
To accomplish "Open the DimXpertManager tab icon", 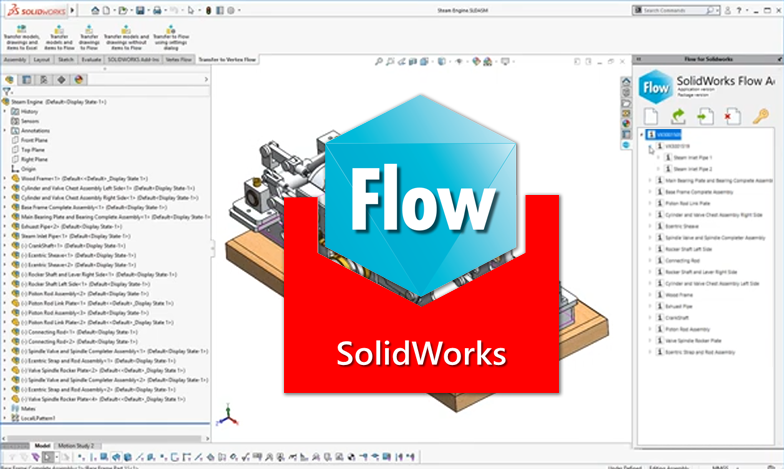I will tap(62, 80).
